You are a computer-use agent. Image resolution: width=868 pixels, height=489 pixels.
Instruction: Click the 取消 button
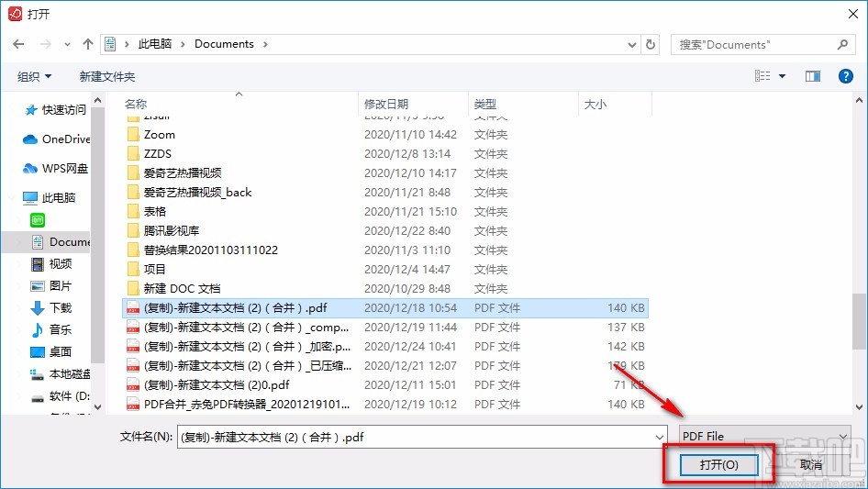point(811,464)
